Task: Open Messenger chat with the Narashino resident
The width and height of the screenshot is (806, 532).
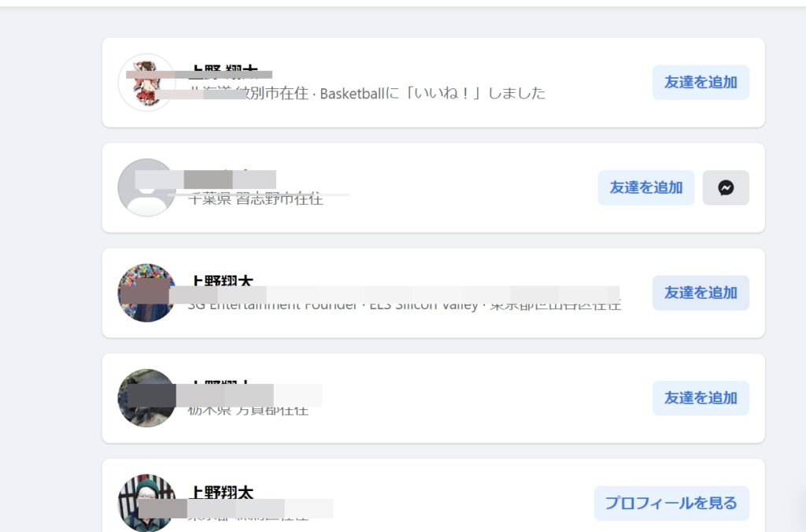Action: 725,187
